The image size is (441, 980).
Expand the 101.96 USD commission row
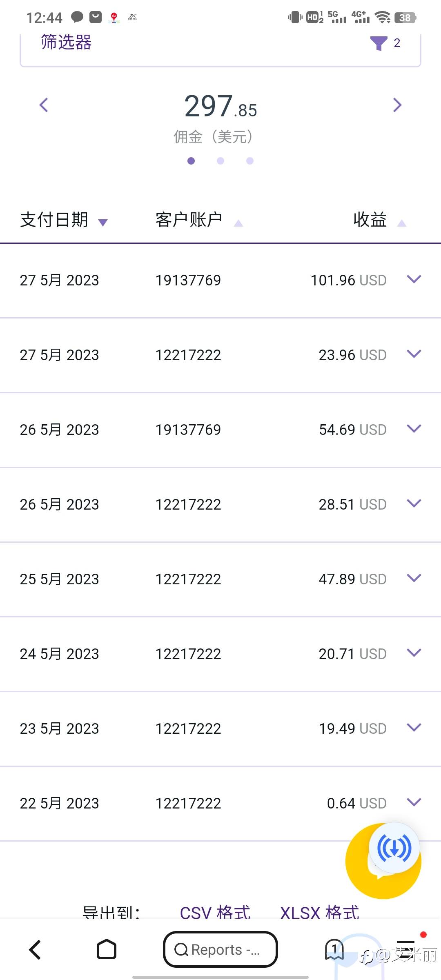[x=414, y=279]
